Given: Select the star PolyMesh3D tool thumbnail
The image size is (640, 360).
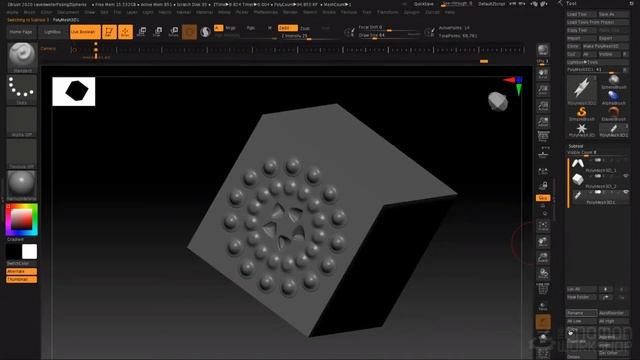Looking at the screenshot, I should [582, 130].
